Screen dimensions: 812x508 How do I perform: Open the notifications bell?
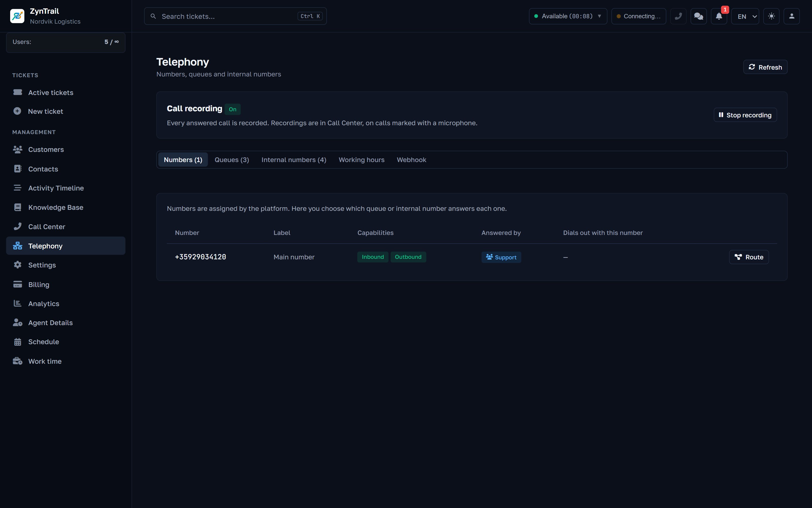tap(719, 16)
